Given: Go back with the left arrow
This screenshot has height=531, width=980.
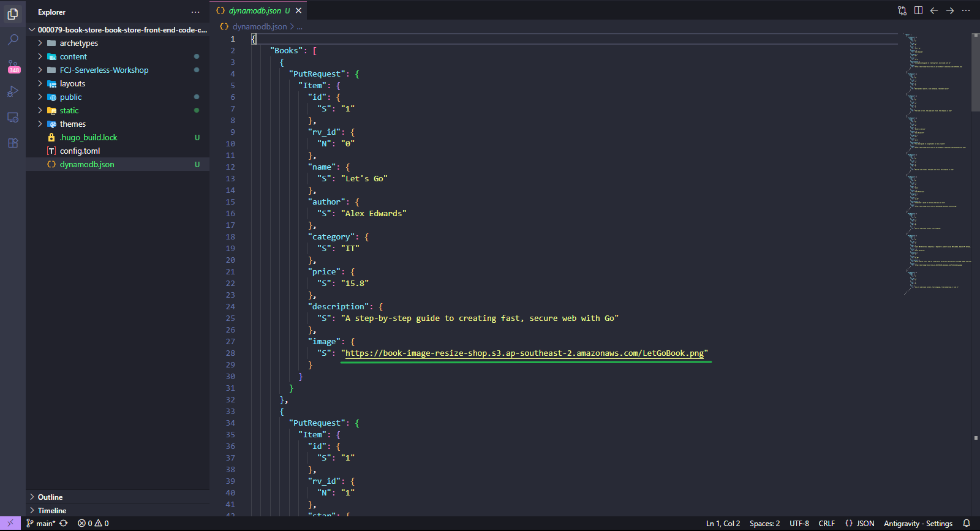Looking at the screenshot, I should (x=934, y=10).
